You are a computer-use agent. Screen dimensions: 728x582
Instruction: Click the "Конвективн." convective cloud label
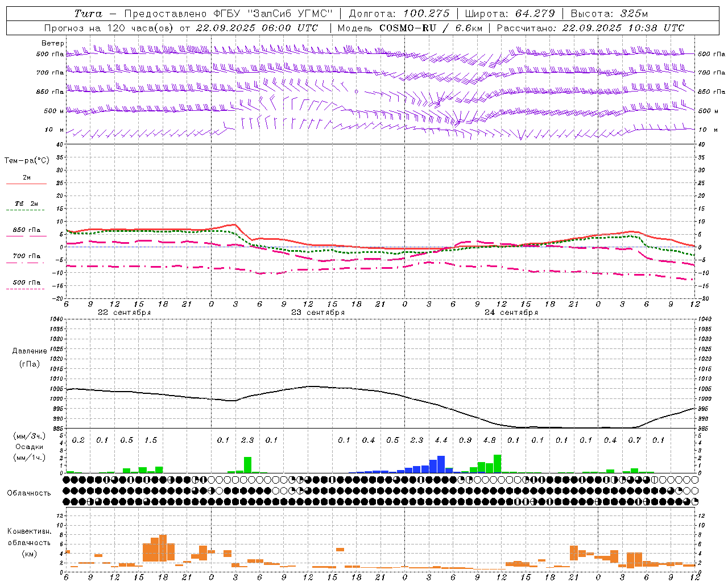pos(29,531)
